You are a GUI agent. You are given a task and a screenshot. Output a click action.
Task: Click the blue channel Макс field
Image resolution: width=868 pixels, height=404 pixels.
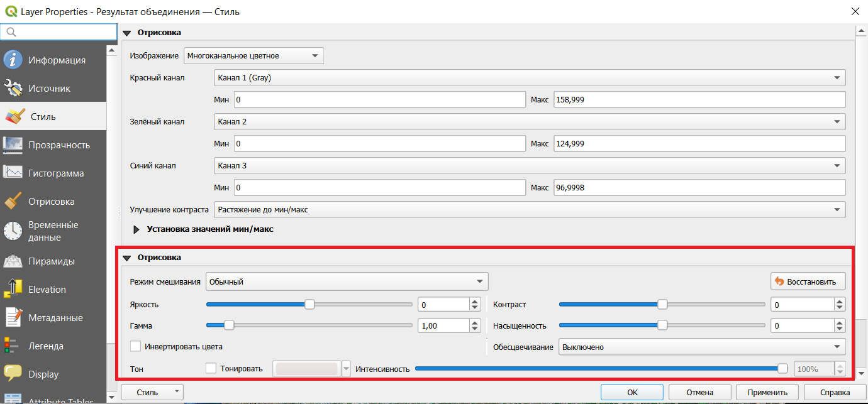click(699, 187)
